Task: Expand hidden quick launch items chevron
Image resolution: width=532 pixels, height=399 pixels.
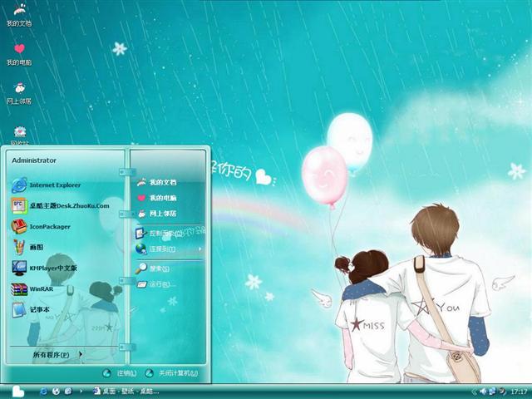Action: [81, 392]
